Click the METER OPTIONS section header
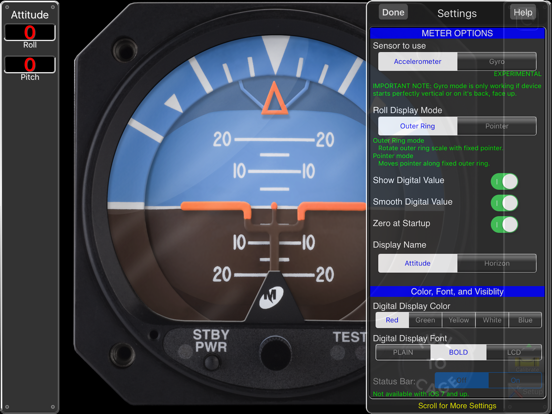Viewport: 552px width, 414px height. 457,33
